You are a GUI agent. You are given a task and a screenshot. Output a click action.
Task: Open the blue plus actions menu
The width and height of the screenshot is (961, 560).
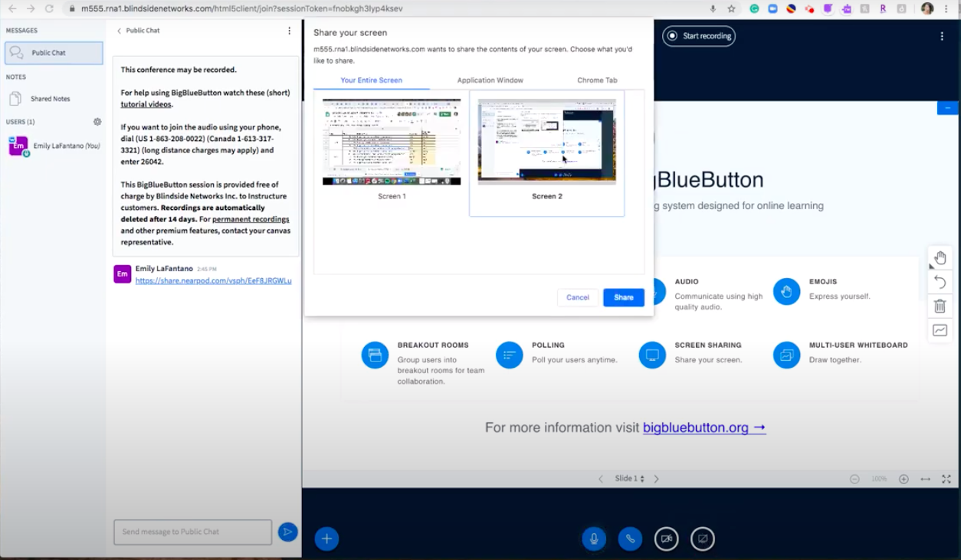(326, 539)
